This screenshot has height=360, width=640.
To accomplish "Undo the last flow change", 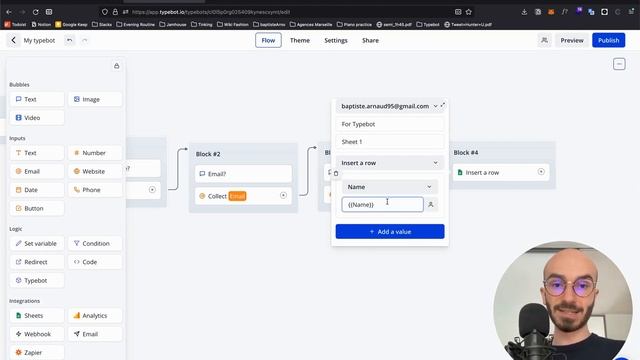I will [x=69, y=40].
